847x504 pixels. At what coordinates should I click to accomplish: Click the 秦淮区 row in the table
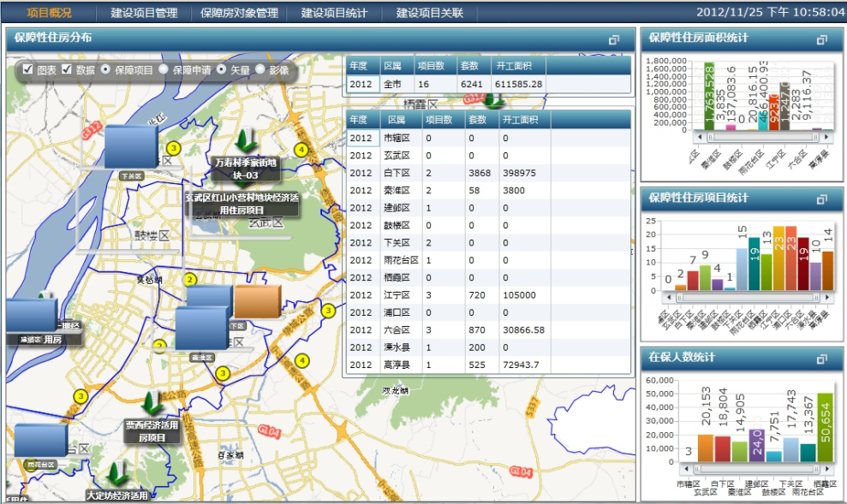tap(488, 191)
